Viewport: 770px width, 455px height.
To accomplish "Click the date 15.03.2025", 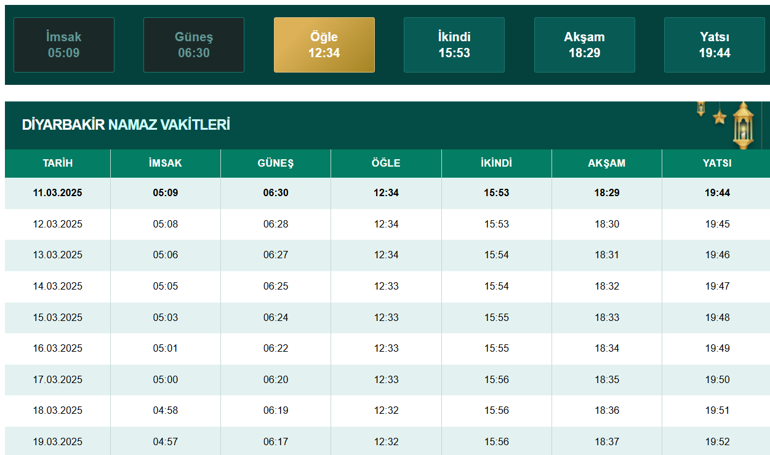I will pyautogui.click(x=57, y=317).
